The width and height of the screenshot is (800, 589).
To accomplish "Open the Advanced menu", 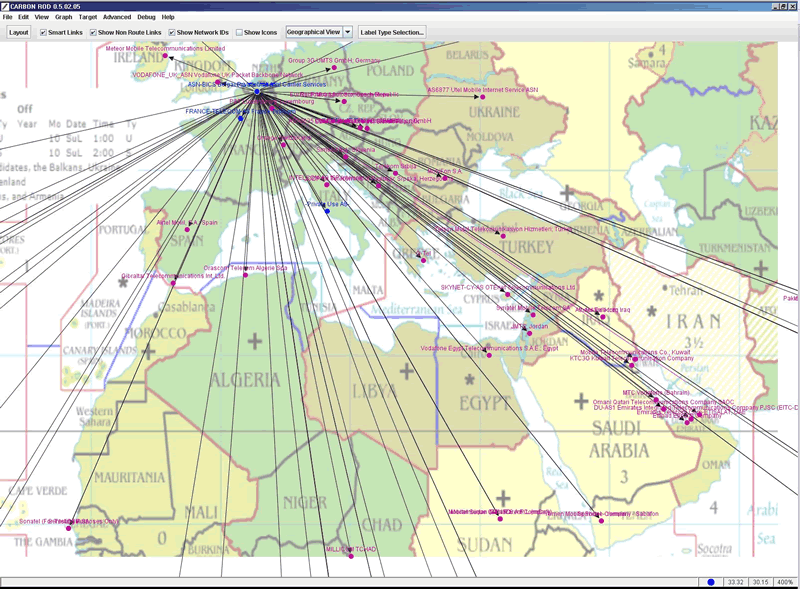I will pos(117,17).
